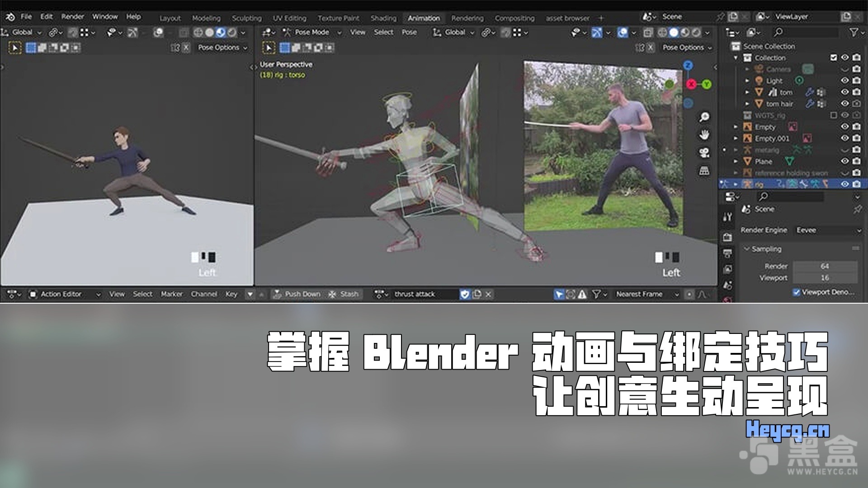Click new action copy icon beside thrust attack
Image resolution: width=868 pixels, height=488 pixels.
point(476,295)
